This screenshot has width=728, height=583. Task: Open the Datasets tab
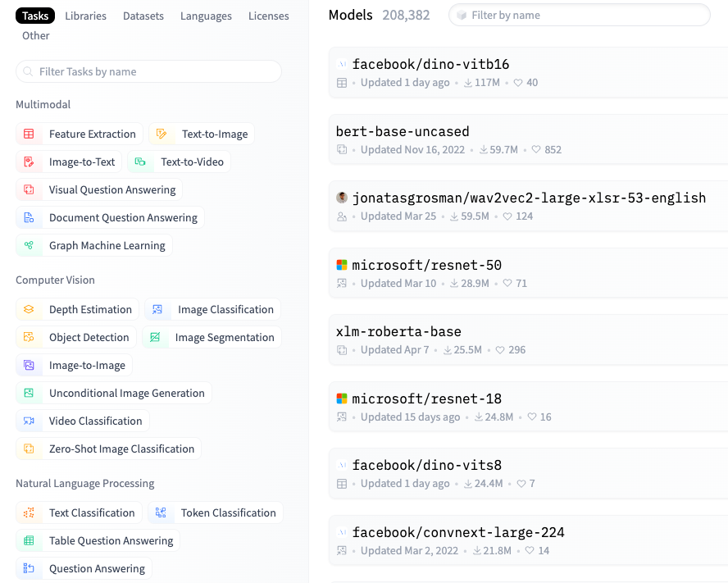(x=143, y=16)
